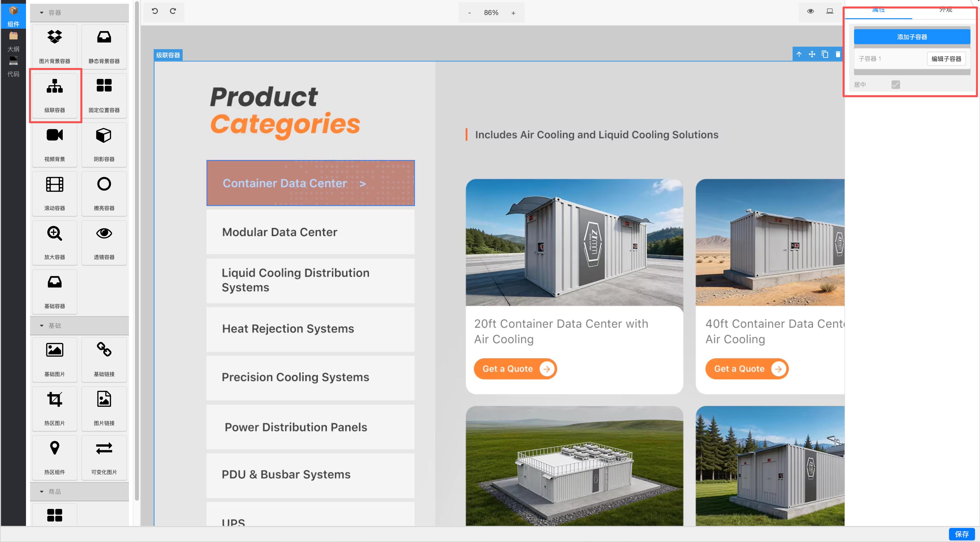
Task: Select the 级联容器 label tag on canvas
Action: 168,55
